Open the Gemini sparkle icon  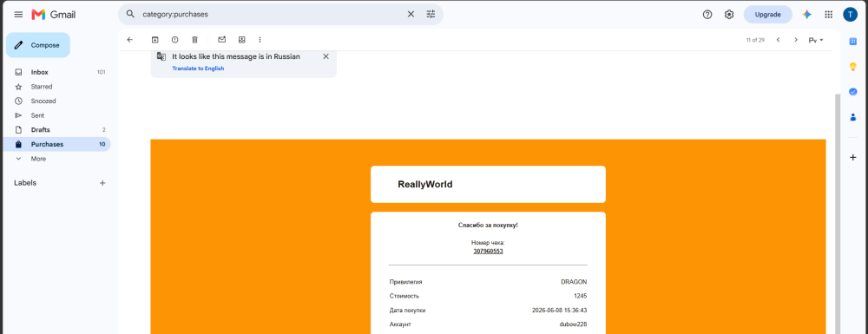tap(807, 15)
